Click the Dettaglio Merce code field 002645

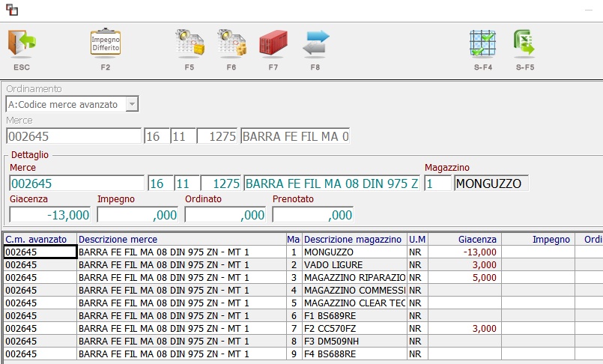pyautogui.click(x=77, y=183)
